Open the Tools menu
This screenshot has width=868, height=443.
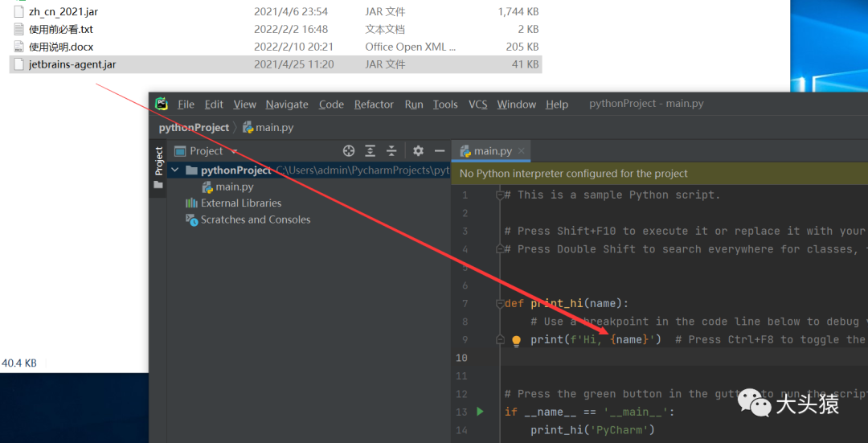coord(445,104)
